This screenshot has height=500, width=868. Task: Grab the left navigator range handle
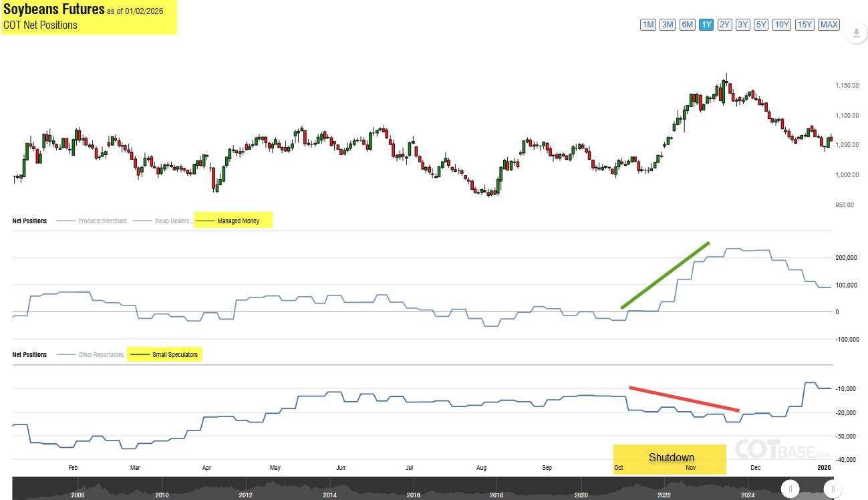click(x=790, y=489)
